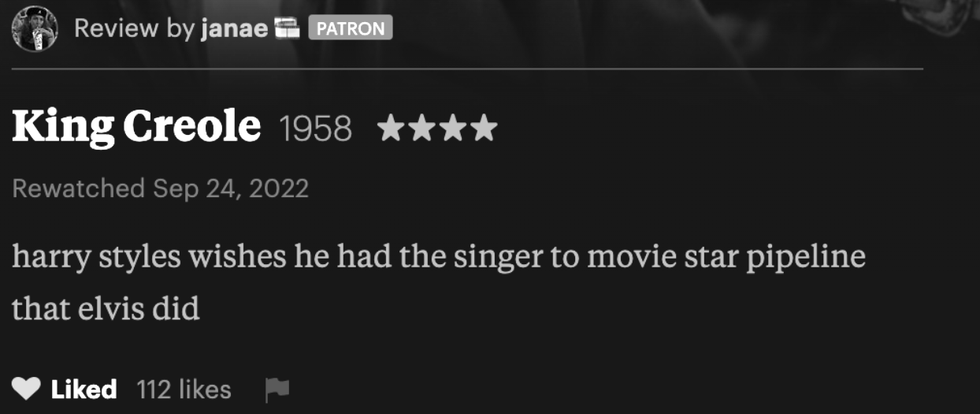
Task: Open janae's profile avatar picture
Action: point(35,29)
